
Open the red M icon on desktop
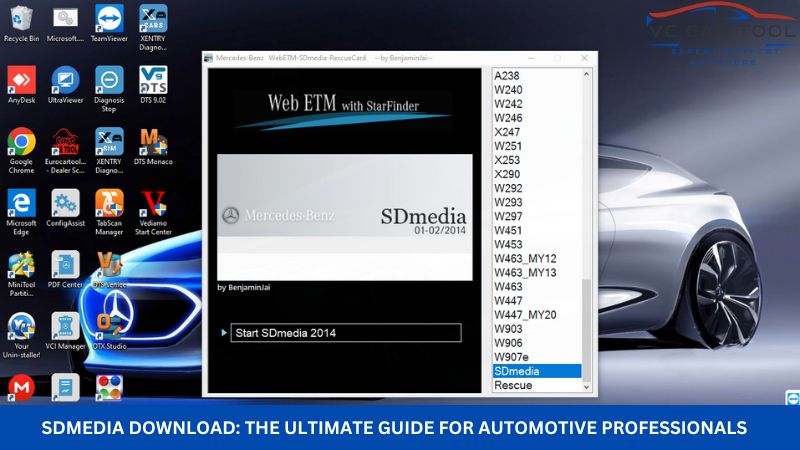click(21, 387)
